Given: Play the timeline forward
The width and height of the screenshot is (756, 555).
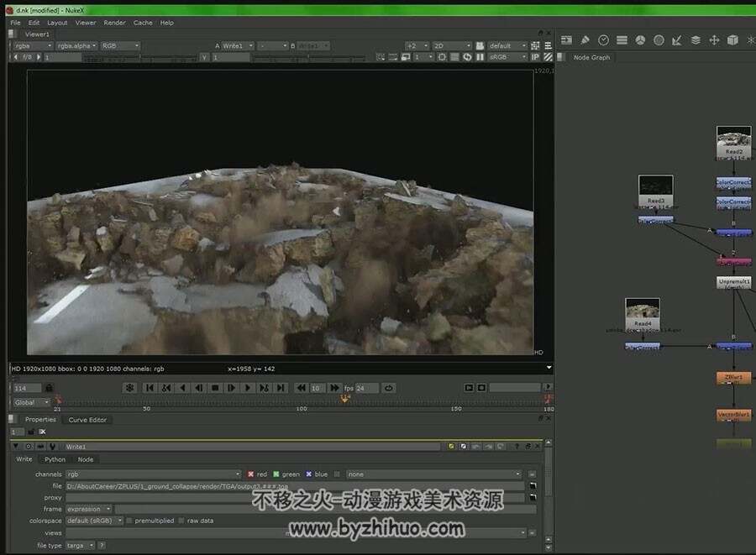Looking at the screenshot, I should (248, 388).
